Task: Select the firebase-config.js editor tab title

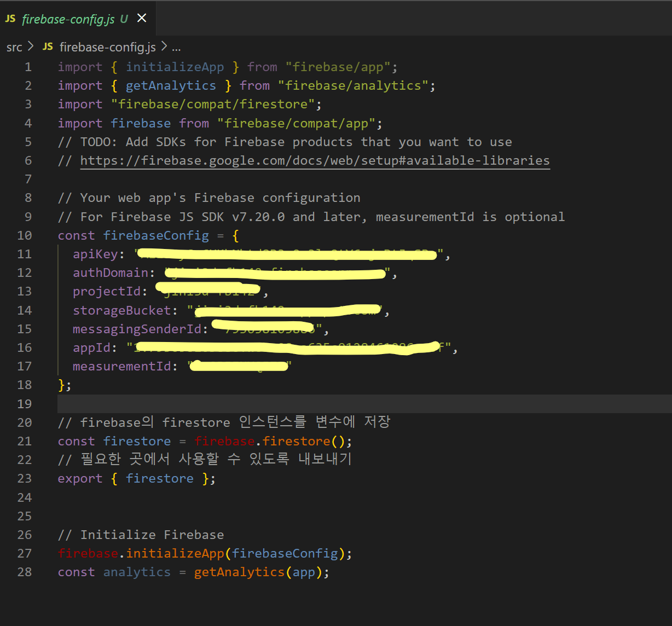Action: click(68, 19)
